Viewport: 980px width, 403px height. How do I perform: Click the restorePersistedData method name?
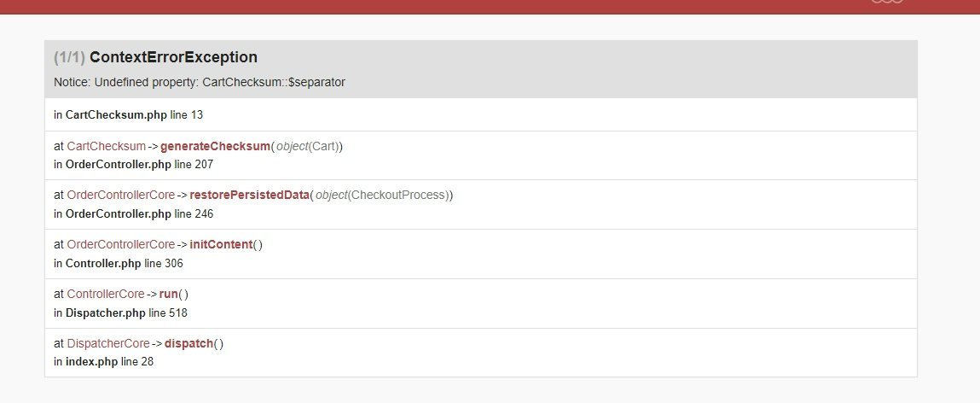(x=249, y=196)
